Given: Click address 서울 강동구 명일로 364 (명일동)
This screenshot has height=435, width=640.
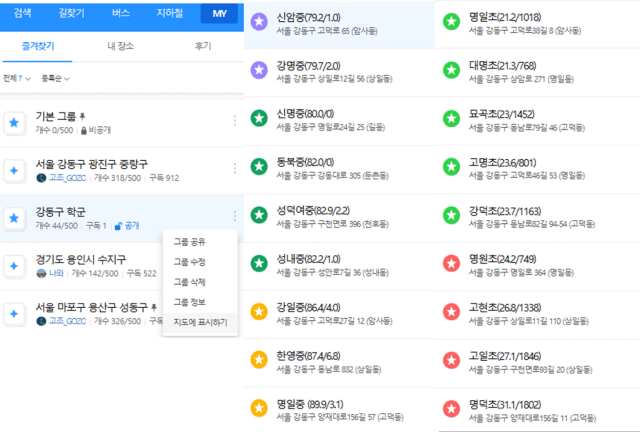Looking at the screenshot, I should pyautogui.click(x=521, y=273).
